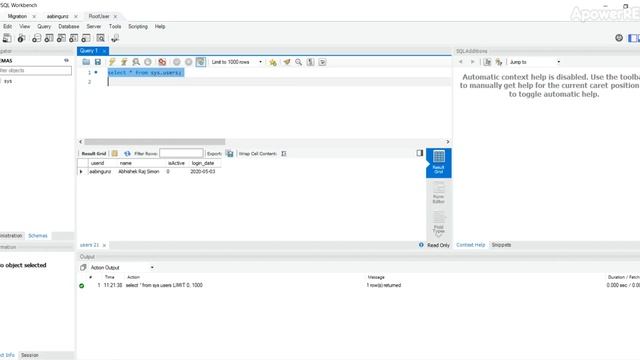Click the userid column header
Image resolution: width=640 pixels, height=360 pixels.
coord(97,163)
